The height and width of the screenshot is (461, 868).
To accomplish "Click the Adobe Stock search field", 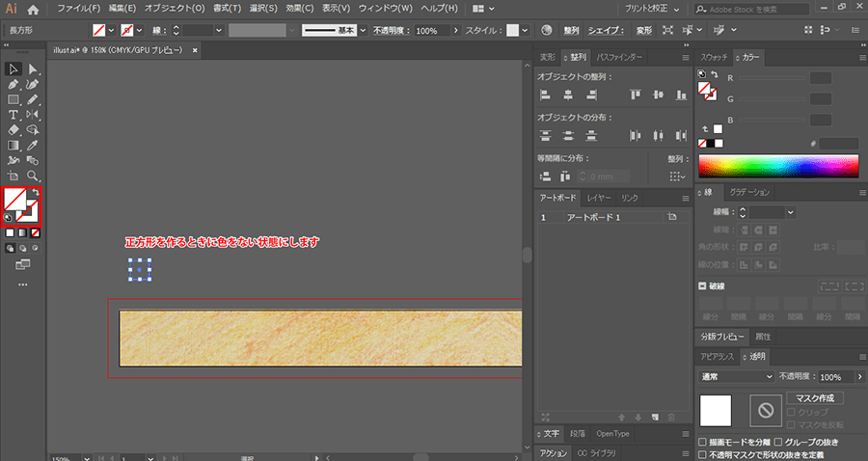I will coord(751,10).
